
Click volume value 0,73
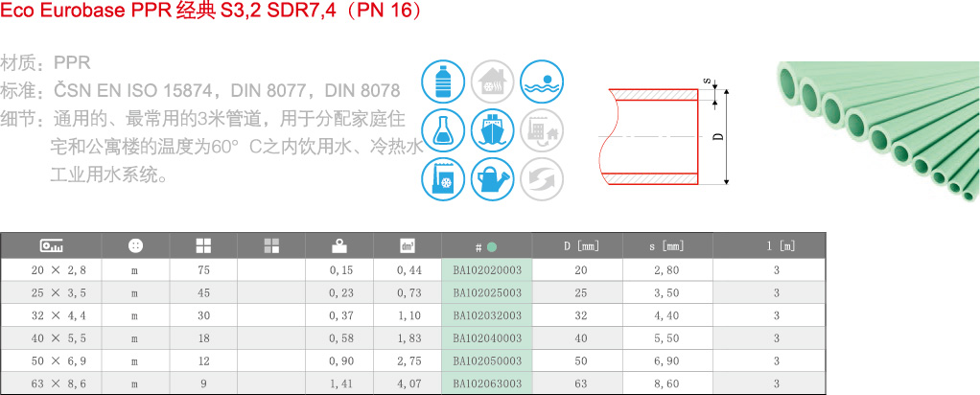[408, 293]
